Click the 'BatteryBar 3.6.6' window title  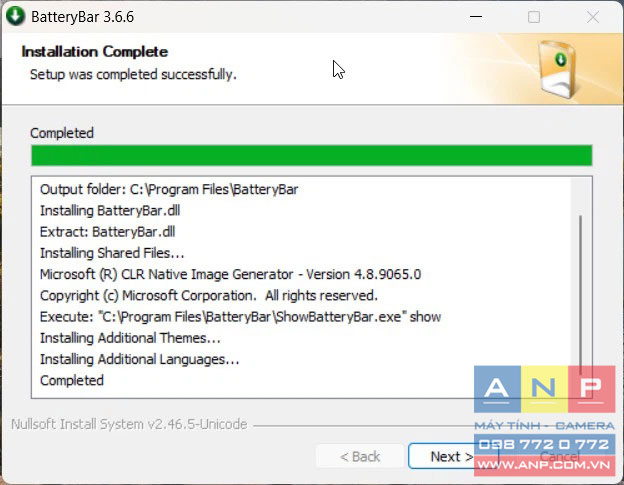pos(82,17)
